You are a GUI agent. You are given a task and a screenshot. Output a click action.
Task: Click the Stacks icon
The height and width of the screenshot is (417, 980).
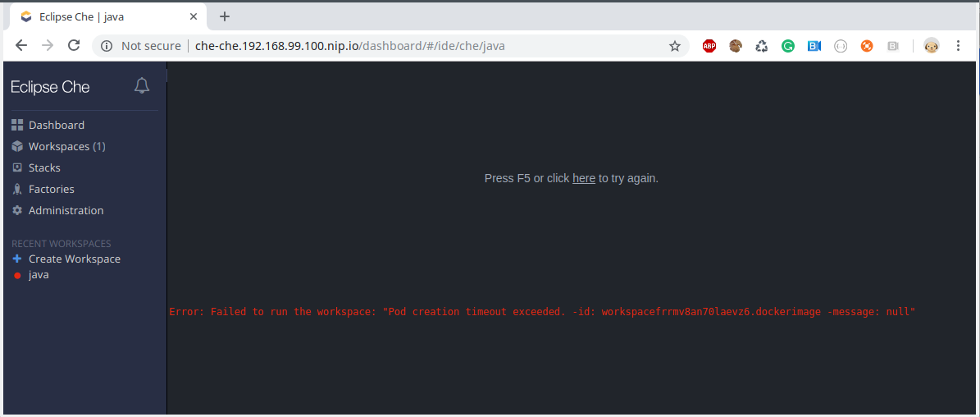(17, 167)
